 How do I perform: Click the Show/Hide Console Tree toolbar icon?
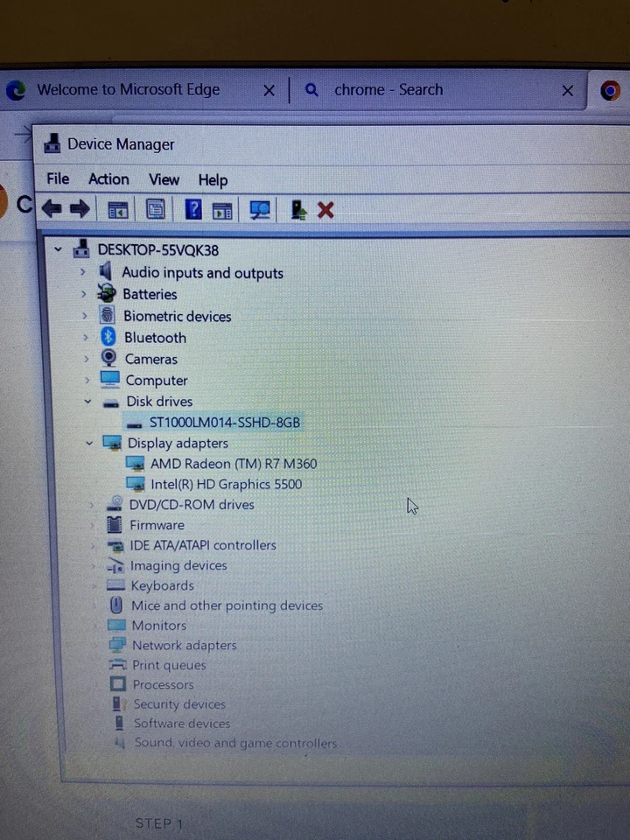click(x=118, y=210)
